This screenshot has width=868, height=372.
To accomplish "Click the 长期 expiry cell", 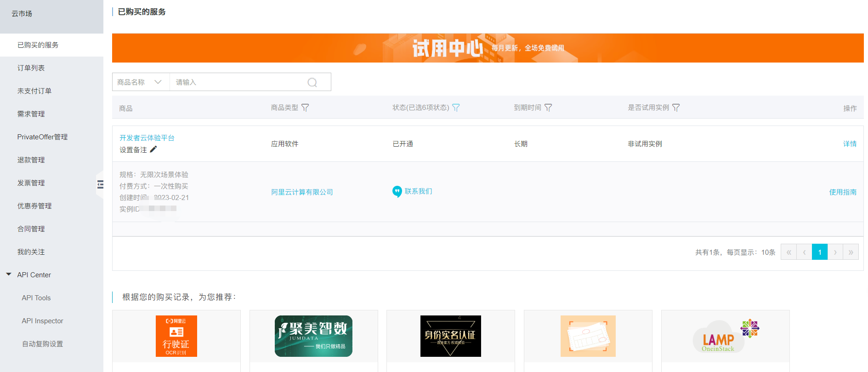I will click(521, 144).
